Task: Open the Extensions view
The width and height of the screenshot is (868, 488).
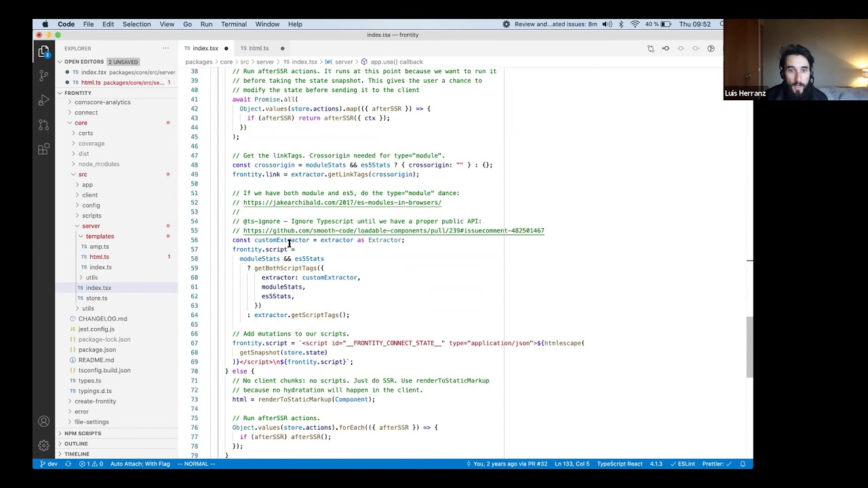Action: click(x=43, y=149)
